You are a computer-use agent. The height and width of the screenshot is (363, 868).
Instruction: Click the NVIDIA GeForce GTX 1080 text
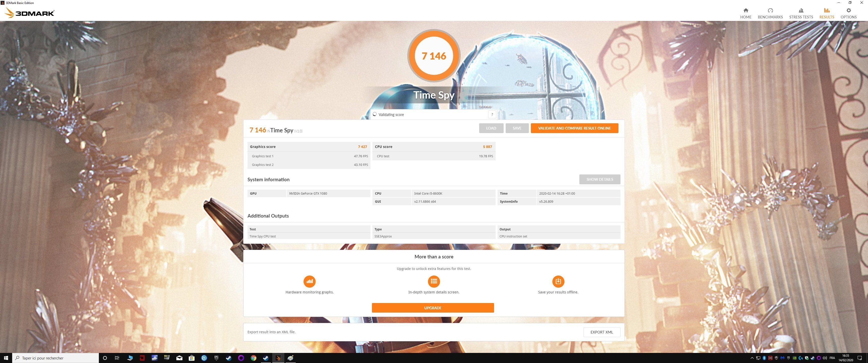308,194
